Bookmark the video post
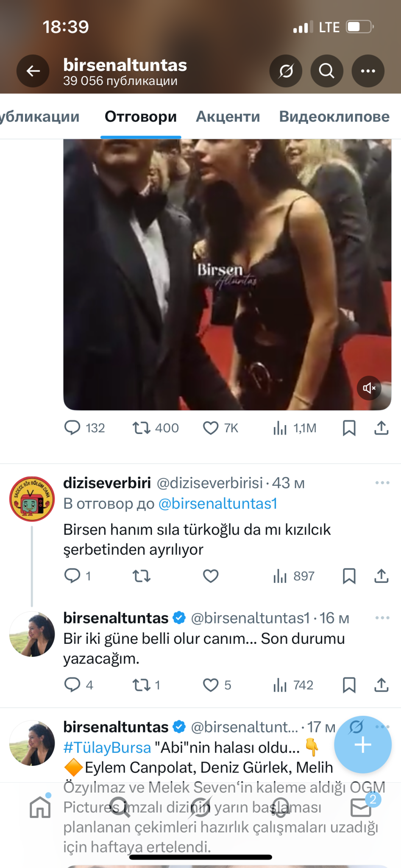Image resolution: width=401 pixels, height=868 pixels. click(x=349, y=428)
